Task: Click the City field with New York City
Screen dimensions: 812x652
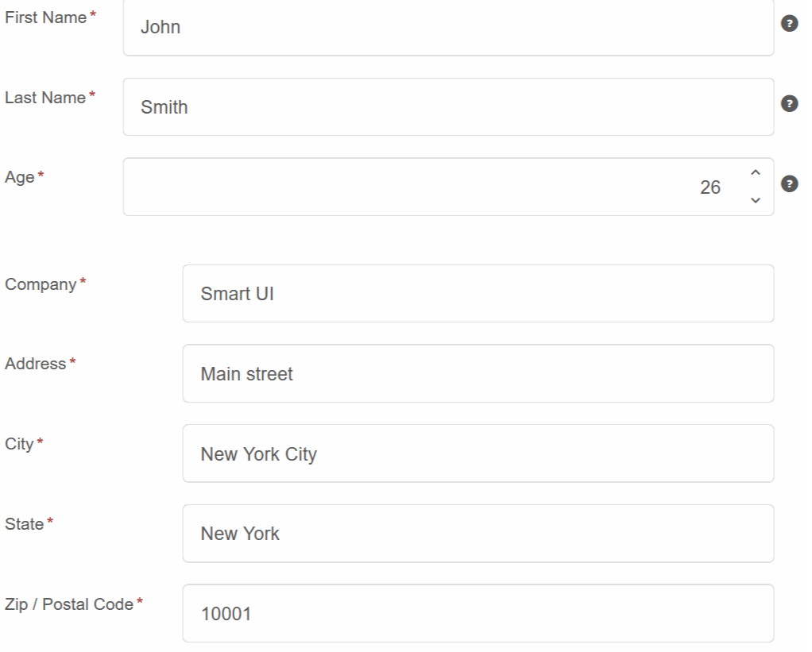Action: [478, 453]
